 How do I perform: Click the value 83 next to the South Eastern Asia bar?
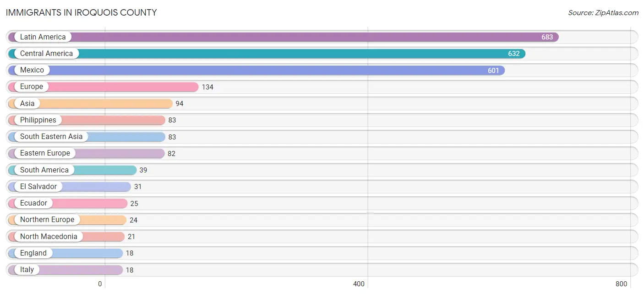[x=172, y=137]
